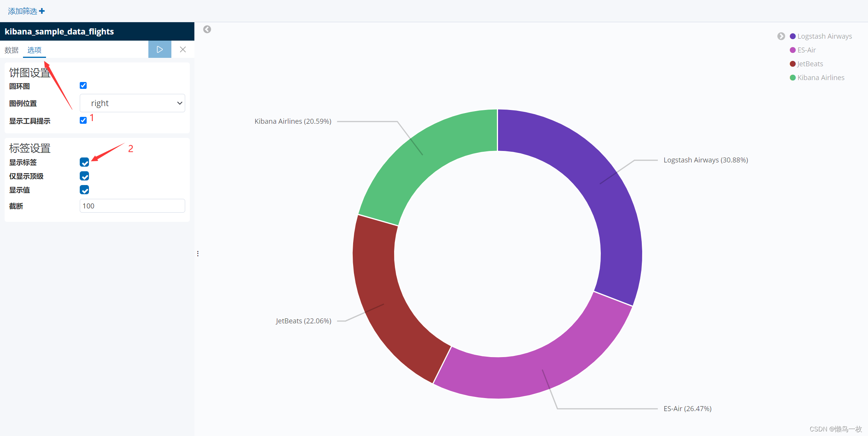868x436 pixels.
Task: Switch to the 数据 tab
Action: coord(12,50)
